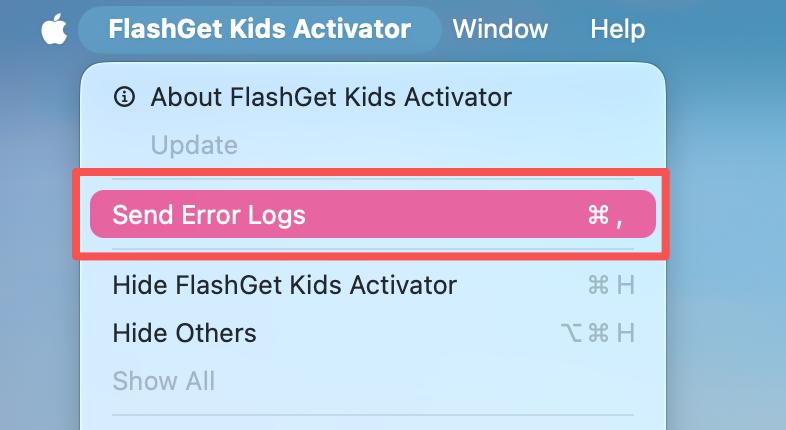Click the info icon beside About
This screenshot has width=786, height=430.
124,97
